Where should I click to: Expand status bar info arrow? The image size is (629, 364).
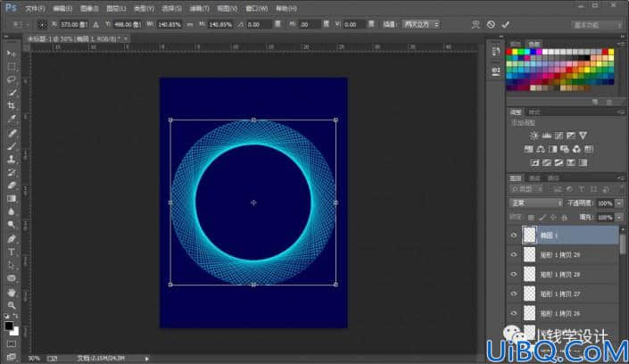147,359
